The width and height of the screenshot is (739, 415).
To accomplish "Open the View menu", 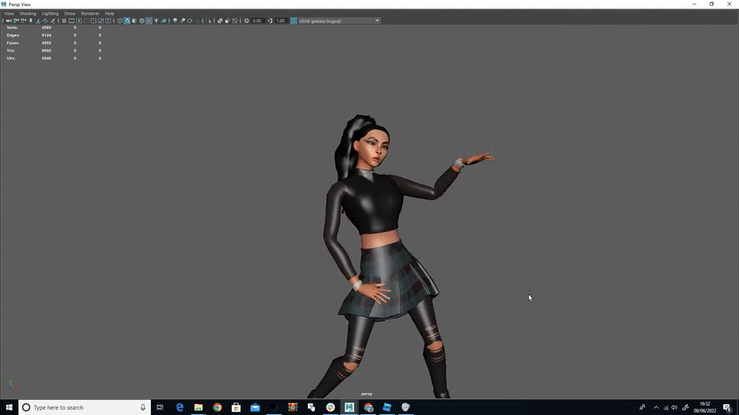I will (9, 14).
